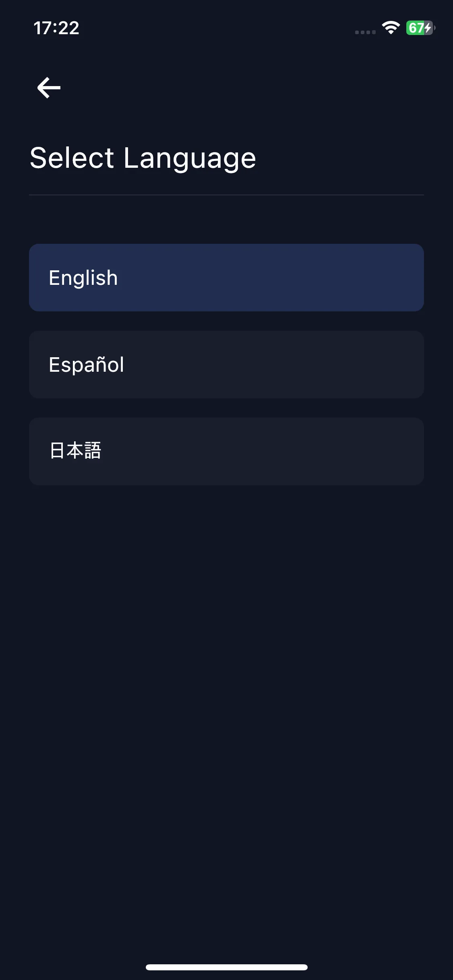Click the Wi-Fi status icon
The width and height of the screenshot is (453, 980).
391,28
